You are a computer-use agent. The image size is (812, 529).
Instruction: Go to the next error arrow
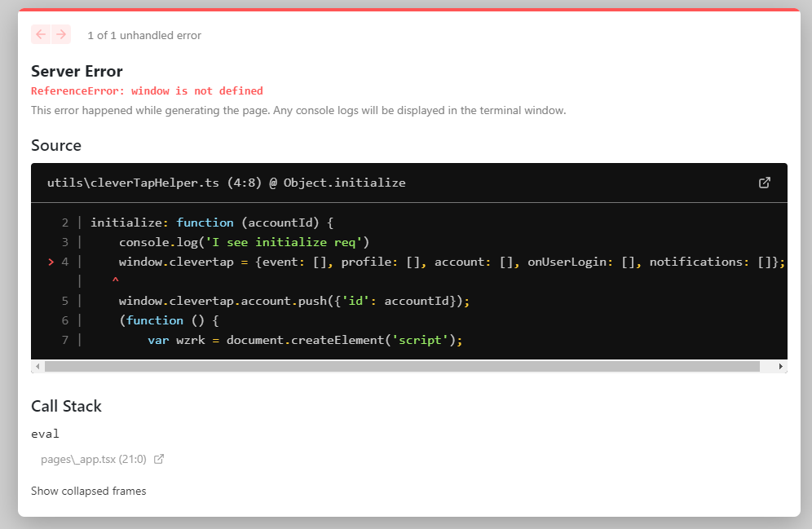(61, 35)
